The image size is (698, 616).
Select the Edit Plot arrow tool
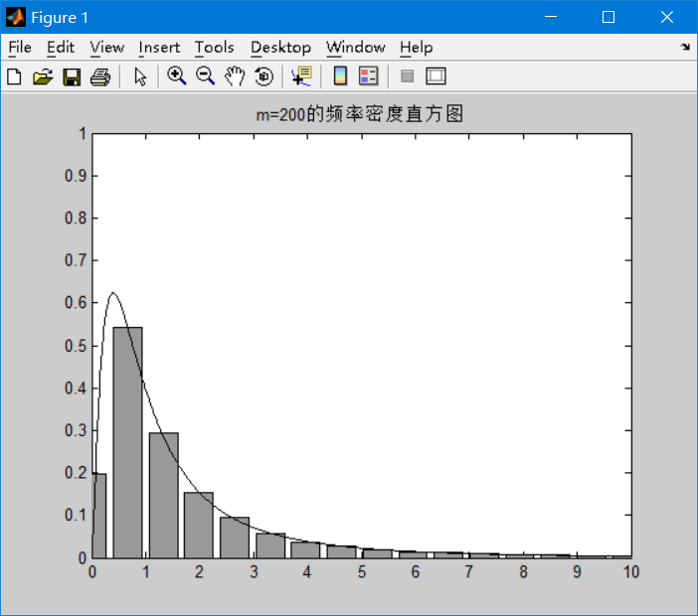140,77
